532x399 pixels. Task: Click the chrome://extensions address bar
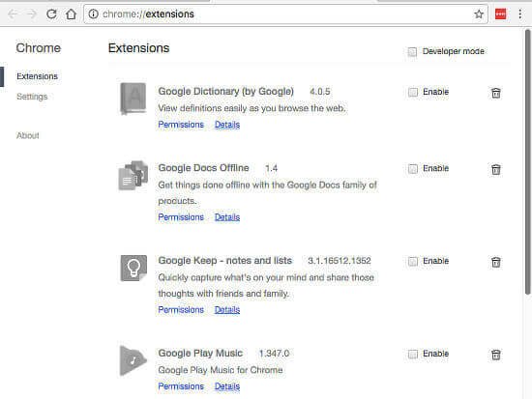coord(285,14)
